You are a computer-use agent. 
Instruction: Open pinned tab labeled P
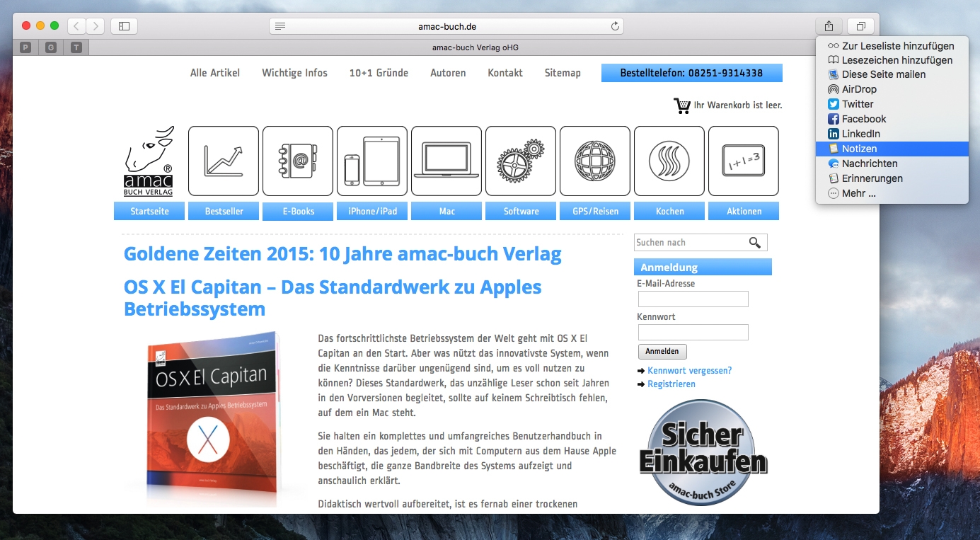[x=25, y=47]
